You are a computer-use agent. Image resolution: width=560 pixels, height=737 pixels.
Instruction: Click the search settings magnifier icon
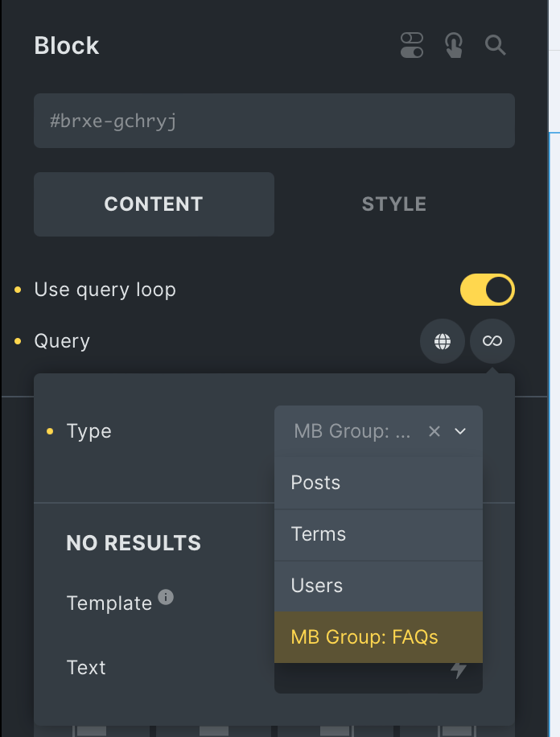(x=496, y=45)
